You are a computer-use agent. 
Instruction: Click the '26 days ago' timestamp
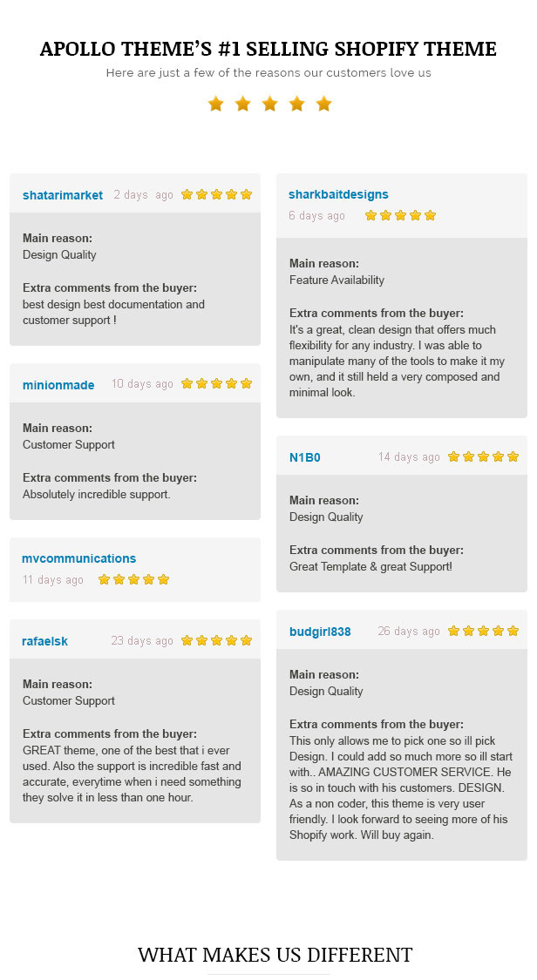(x=409, y=632)
